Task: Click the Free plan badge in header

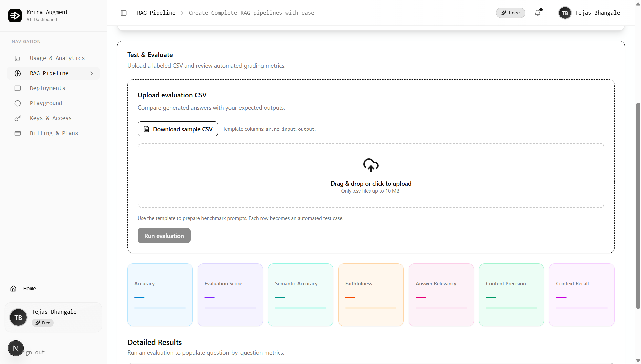Action: click(510, 13)
